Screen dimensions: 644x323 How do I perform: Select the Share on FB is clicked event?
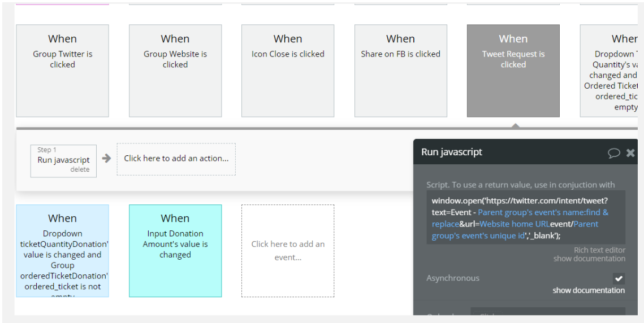400,71
